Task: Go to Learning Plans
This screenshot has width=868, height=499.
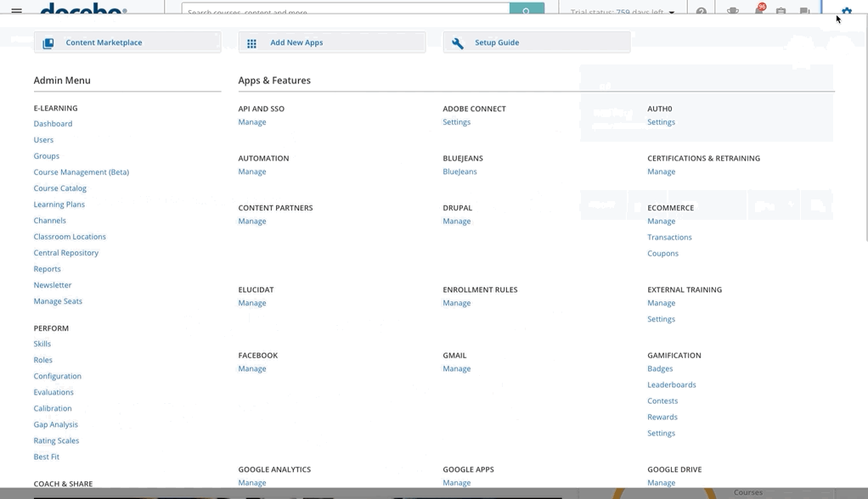Action: point(59,205)
